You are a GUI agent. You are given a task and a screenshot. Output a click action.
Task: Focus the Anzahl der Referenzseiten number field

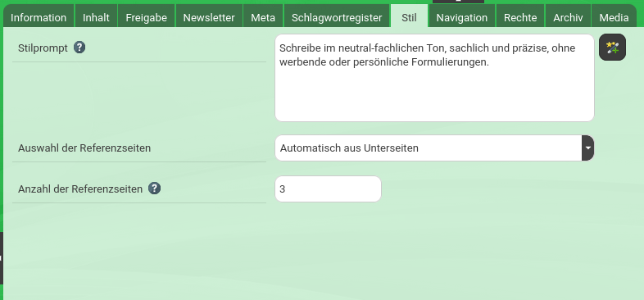pyautogui.click(x=329, y=189)
